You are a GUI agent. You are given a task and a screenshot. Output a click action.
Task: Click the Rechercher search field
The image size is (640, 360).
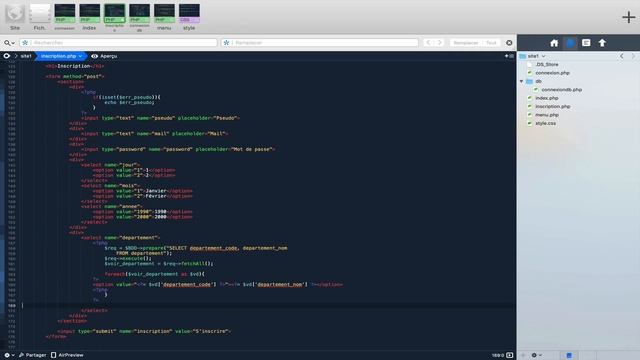tap(118, 42)
